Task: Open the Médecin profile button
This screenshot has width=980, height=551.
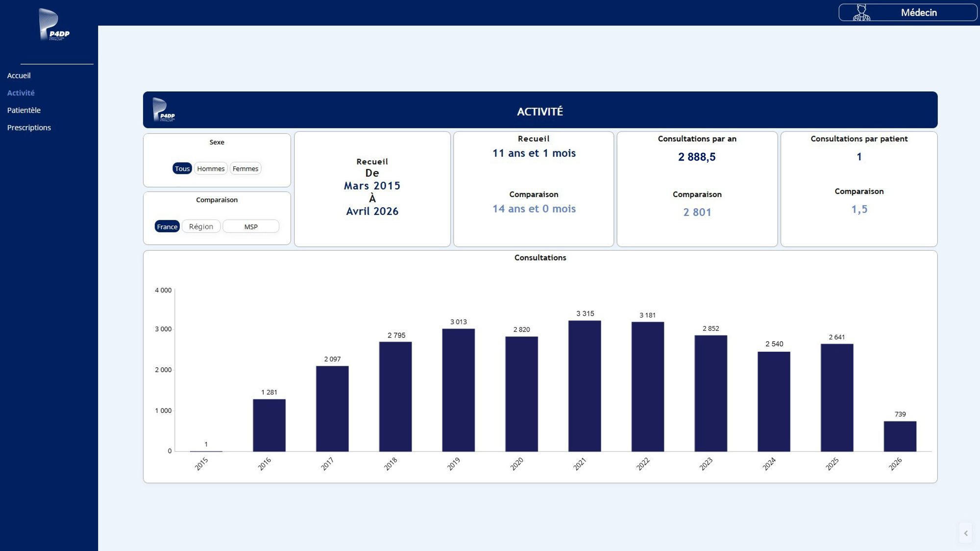Action: click(x=907, y=12)
